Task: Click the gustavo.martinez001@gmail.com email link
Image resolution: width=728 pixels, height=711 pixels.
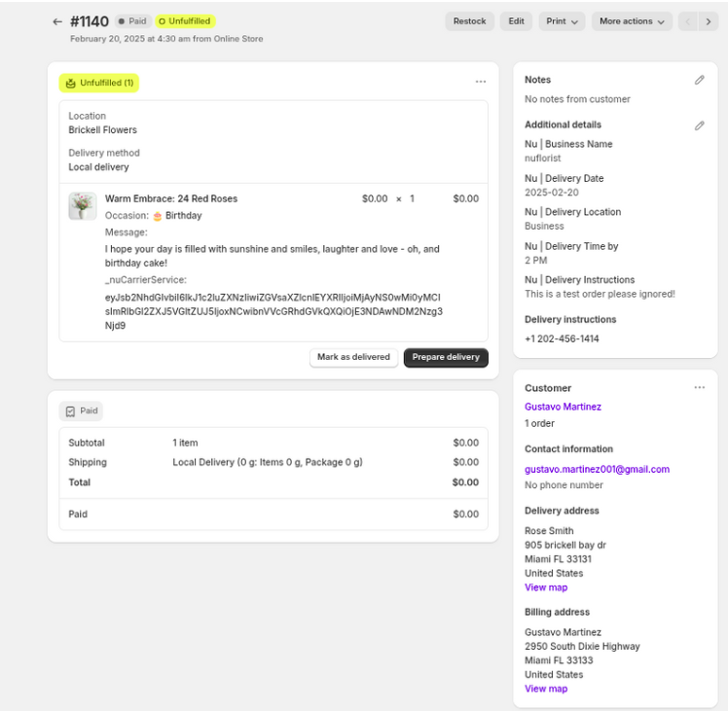Action: coord(597,469)
